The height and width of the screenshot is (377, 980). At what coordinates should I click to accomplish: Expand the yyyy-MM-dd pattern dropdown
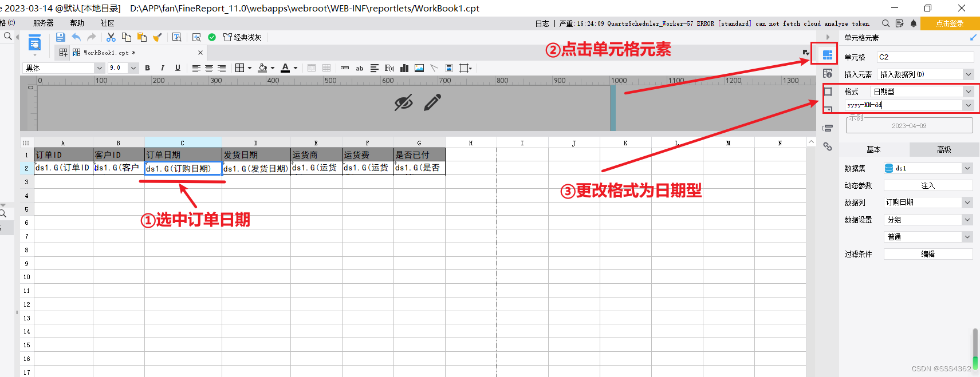point(968,105)
